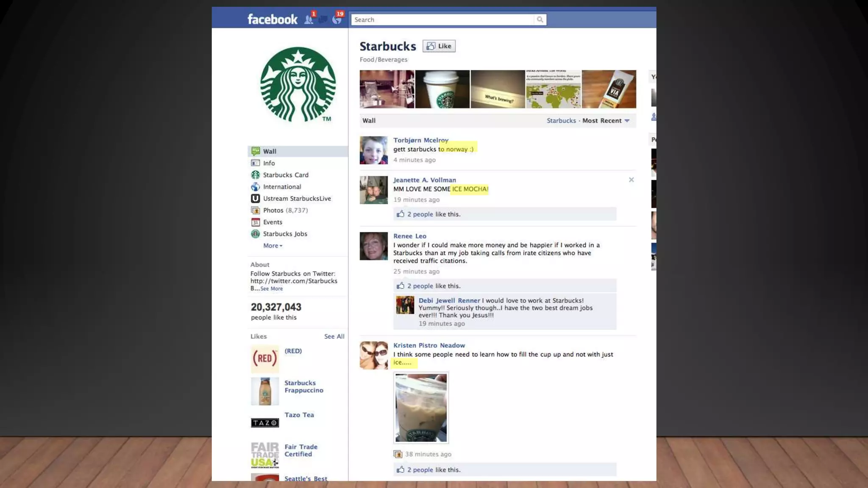Click the Starbucks Card sidebar icon

[x=255, y=175]
